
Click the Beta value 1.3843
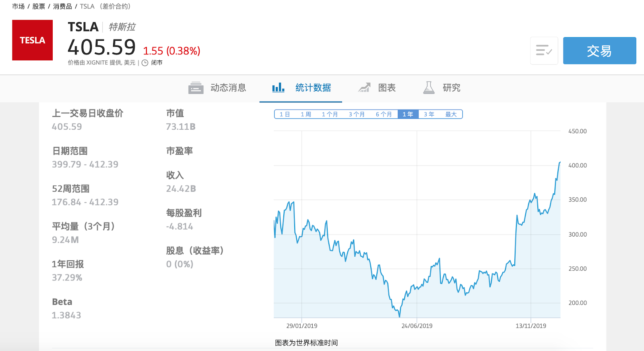(x=66, y=315)
